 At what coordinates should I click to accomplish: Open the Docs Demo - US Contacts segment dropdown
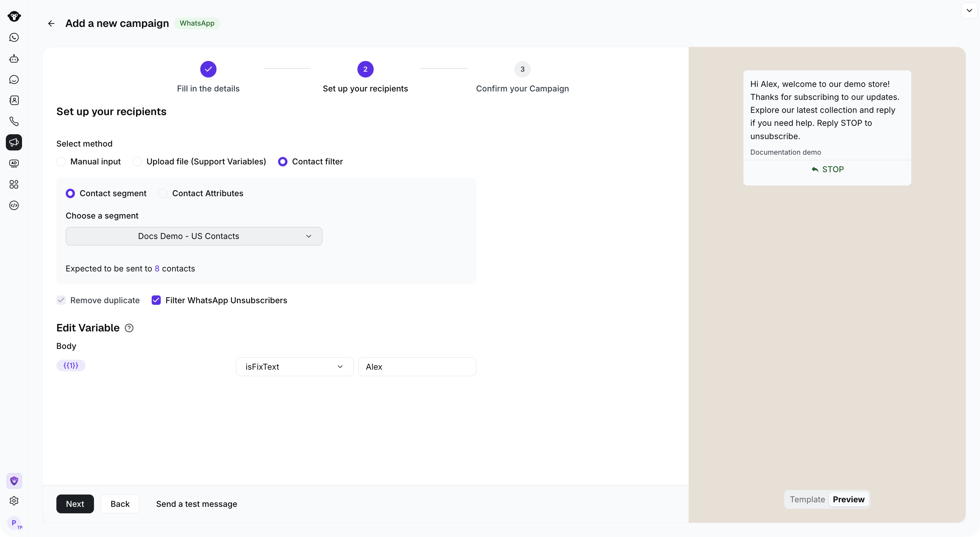(194, 236)
